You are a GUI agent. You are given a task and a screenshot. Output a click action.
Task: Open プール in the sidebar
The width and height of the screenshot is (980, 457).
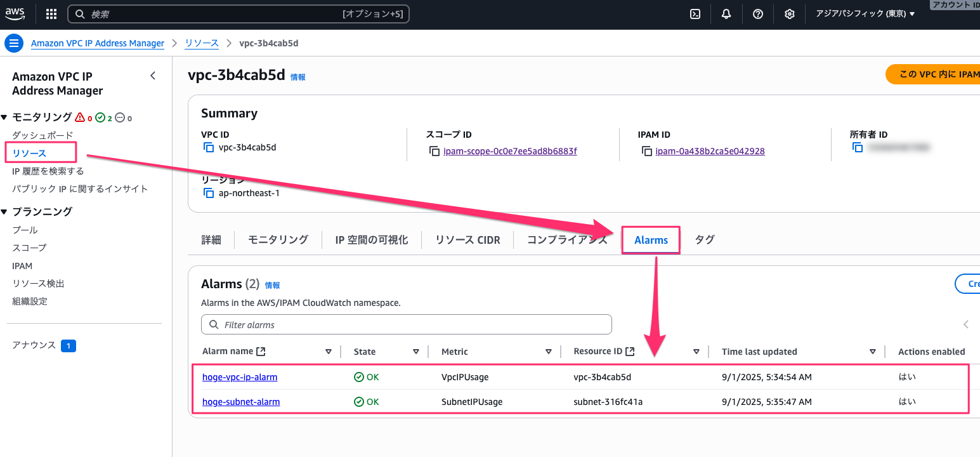[x=25, y=230]
